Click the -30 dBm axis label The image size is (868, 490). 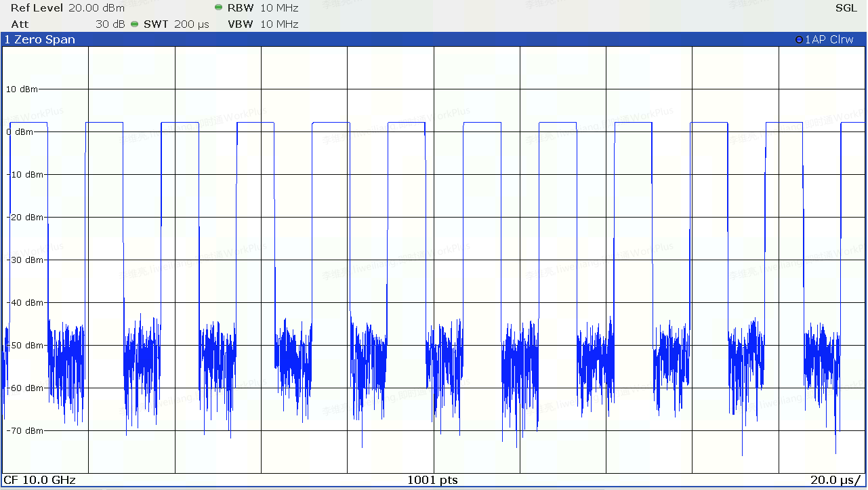(x=24, y=260)
